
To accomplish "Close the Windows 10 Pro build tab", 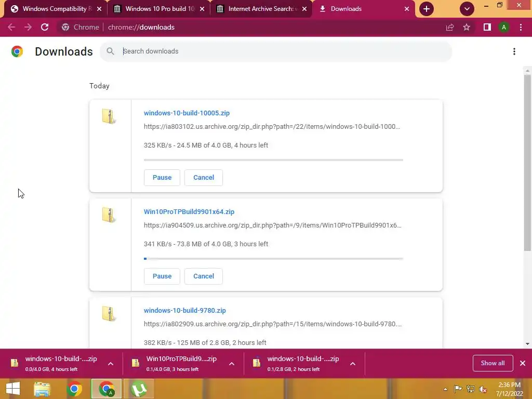I will point(202,9).
